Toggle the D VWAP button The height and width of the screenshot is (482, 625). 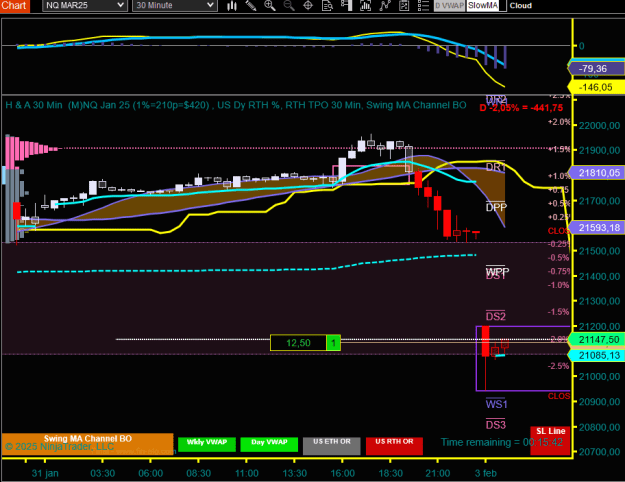point(449,6)
